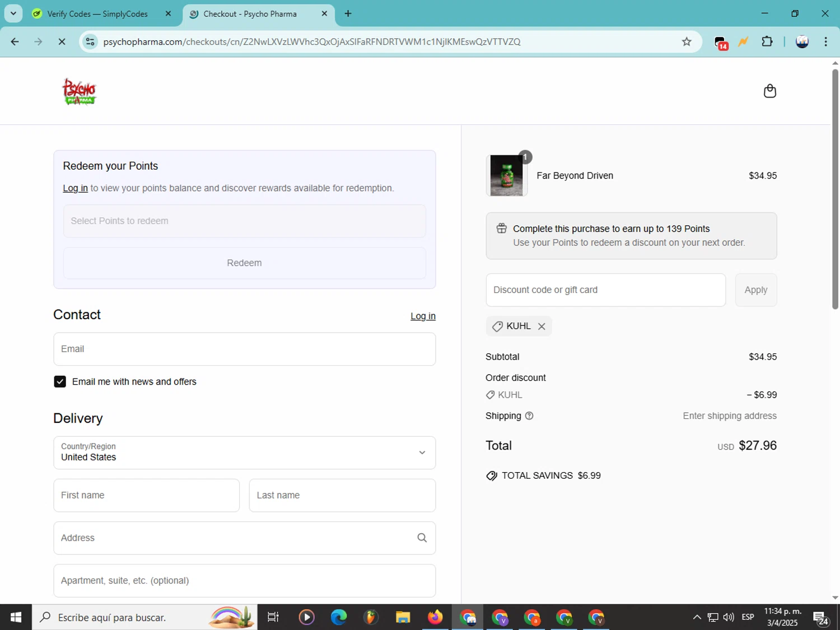Open a new browser tab
The height and width of the screenshot is (630, 840).
(x=348, y=13)
